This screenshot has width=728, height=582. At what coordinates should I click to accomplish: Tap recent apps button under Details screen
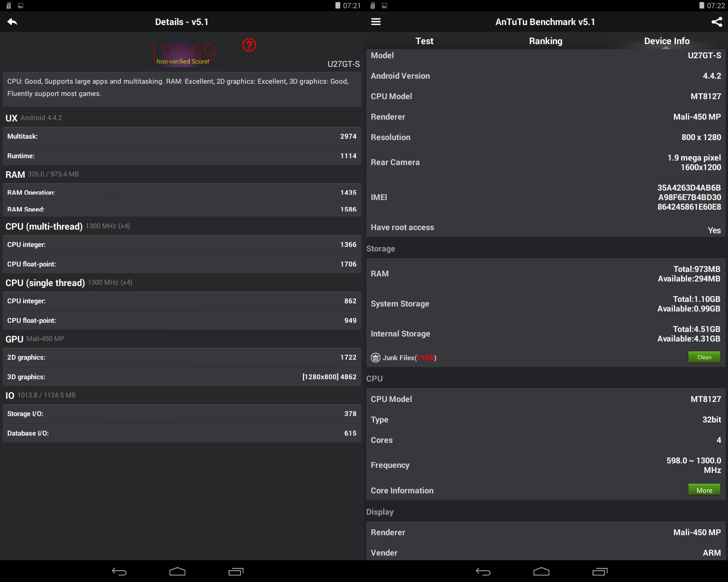236,572
